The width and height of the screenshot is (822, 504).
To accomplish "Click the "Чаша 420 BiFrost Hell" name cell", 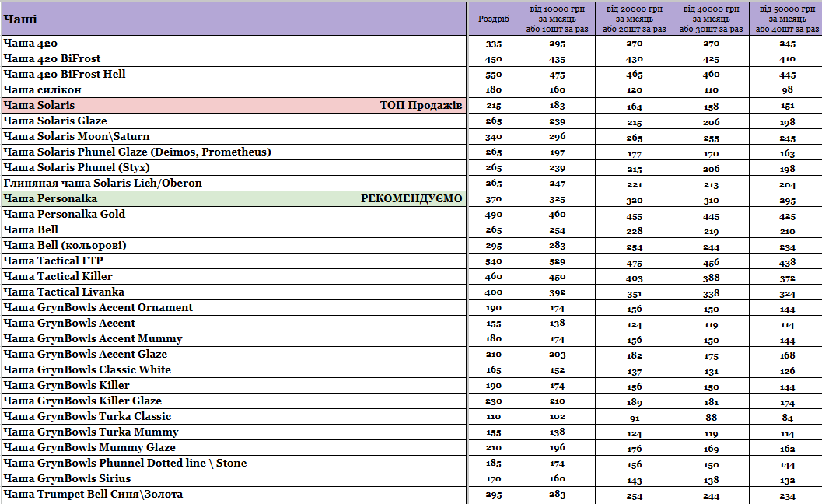I will coord(65,75).
